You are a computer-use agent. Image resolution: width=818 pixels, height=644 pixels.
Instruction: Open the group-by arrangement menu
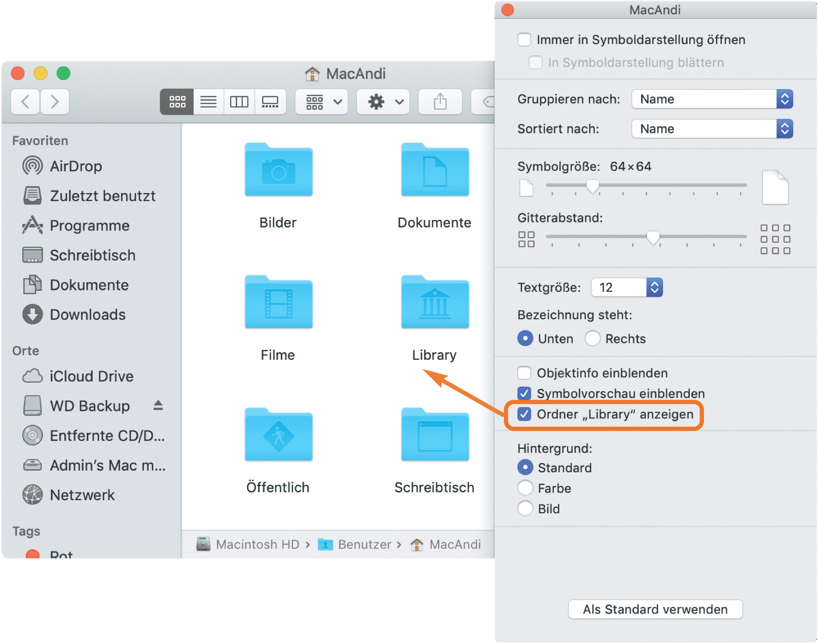coord(322,102)
